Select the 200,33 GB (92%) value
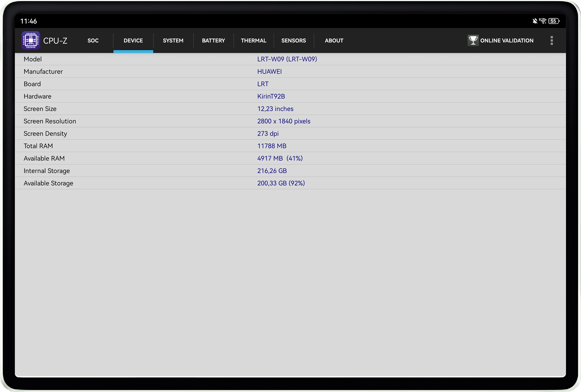Image resolution: width=581 pixels, height=392 pixels. click(x=281, y=183)
